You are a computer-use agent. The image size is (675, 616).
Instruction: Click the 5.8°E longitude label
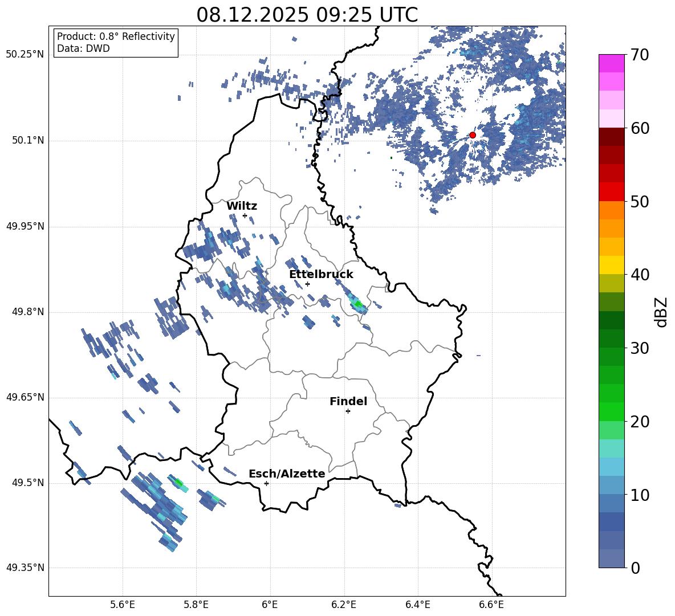point(196,605)
